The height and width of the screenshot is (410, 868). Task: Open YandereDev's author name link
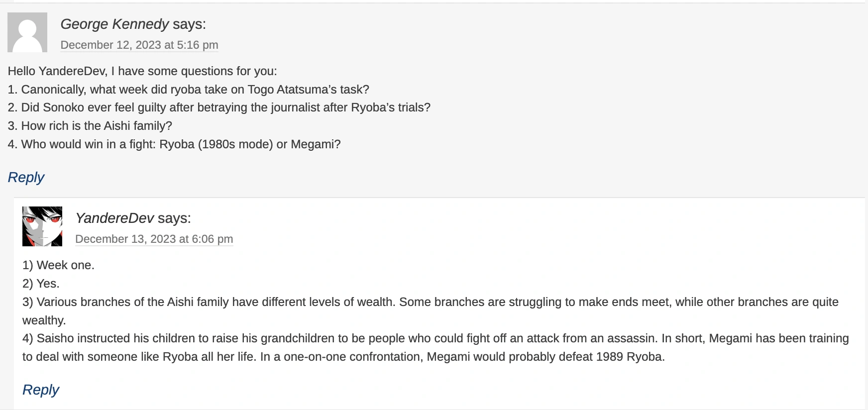point(114,218)
